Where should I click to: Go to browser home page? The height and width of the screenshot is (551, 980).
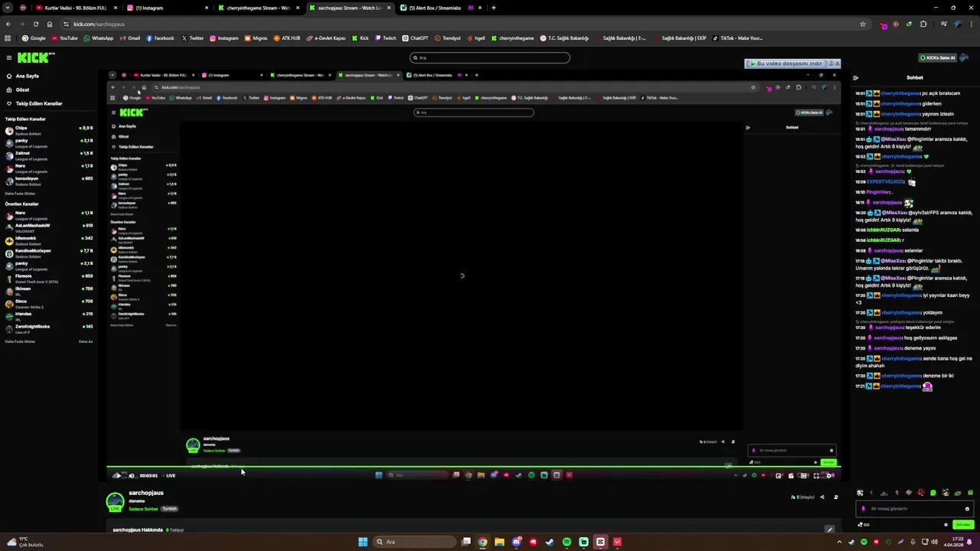tap(50, 24)
